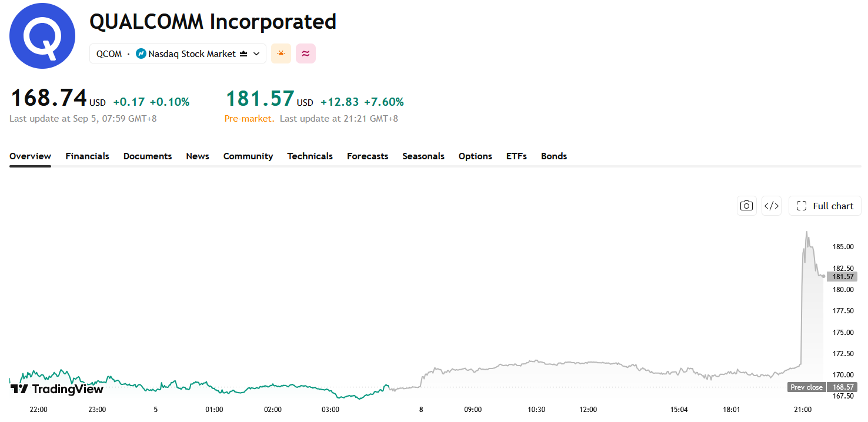This screenshot has height=422, width=868.
Task: Open the QCOM Nasdaq symbol dropdown
Action: click(178, 53)
